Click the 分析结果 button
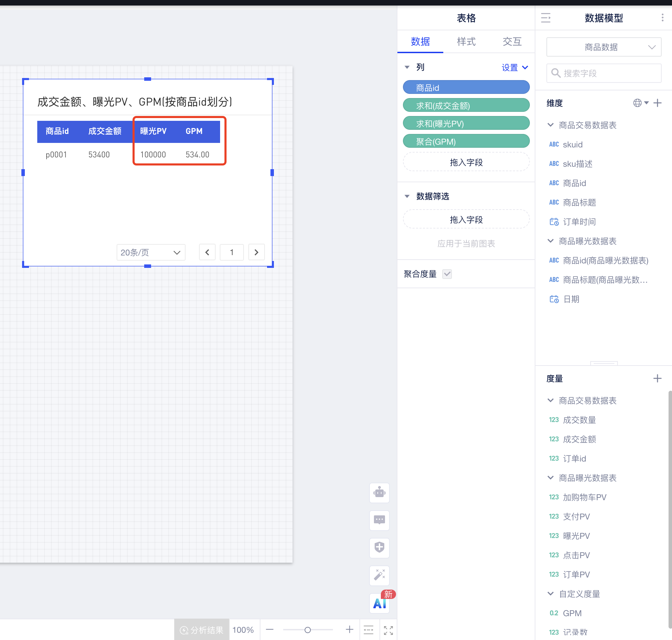The height and width of the screenshot is (640, 672). [202, 630]
